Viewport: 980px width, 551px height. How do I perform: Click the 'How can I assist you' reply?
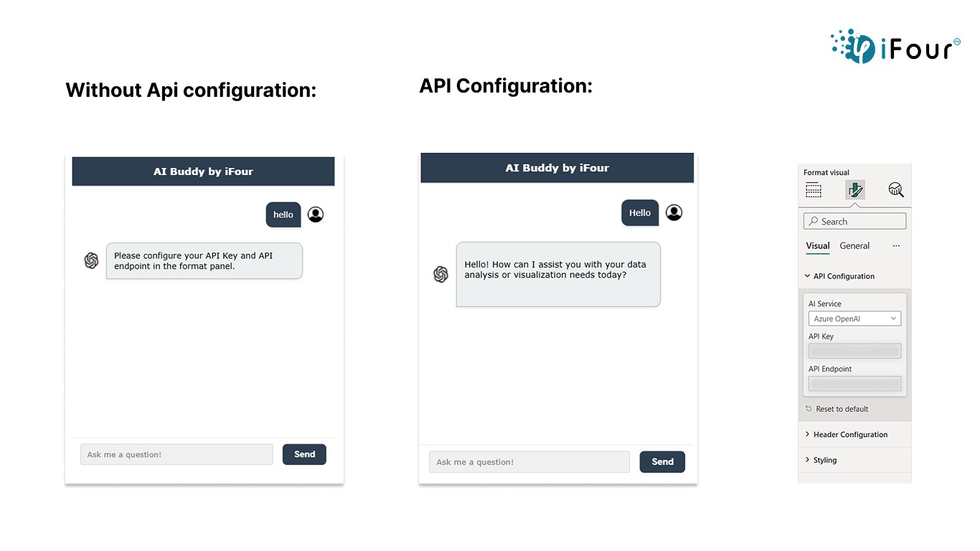(558, 275)
